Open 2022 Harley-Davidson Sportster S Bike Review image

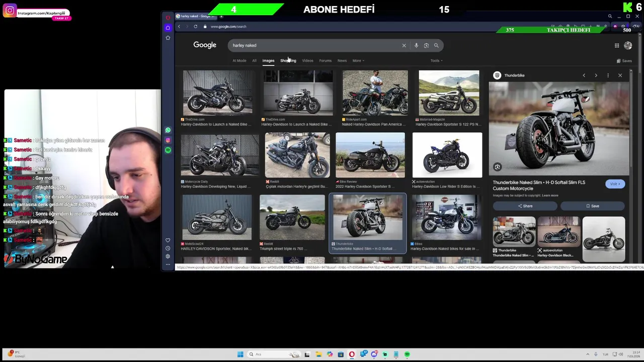tap(370, 155)
